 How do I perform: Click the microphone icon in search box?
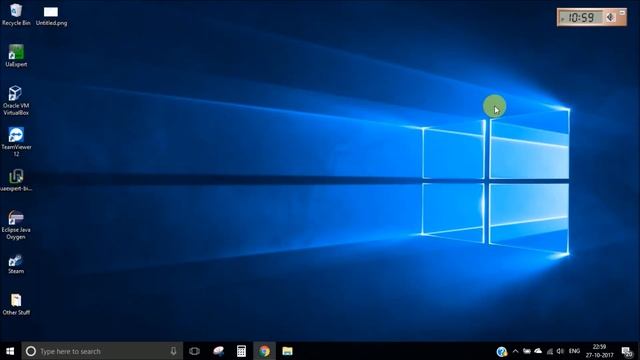pyautogui.click(x=173, y=351)
